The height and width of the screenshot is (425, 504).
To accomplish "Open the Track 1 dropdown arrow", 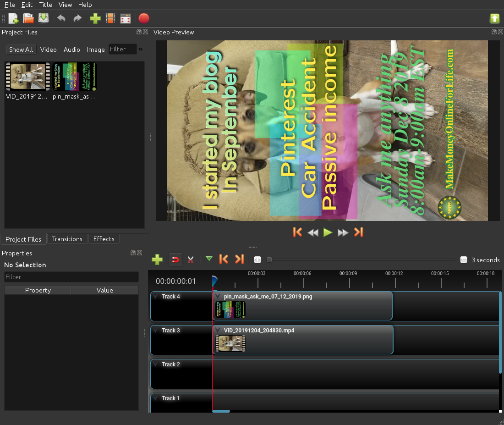I will [x=156, y=398].
